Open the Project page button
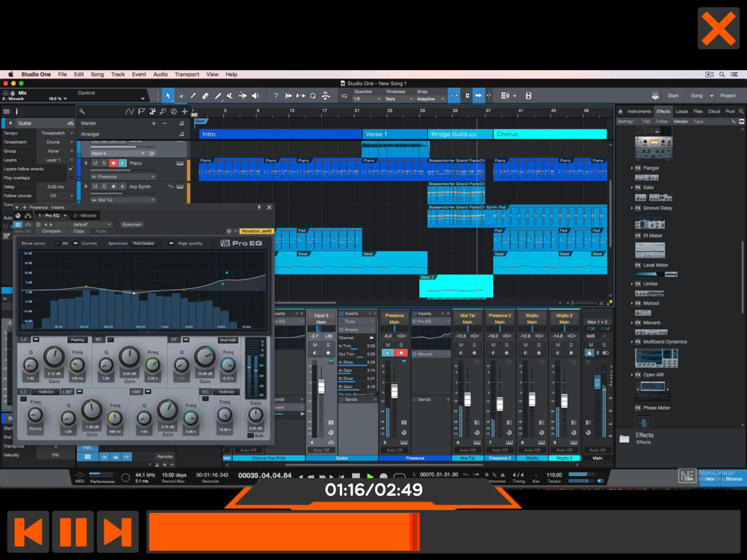The image size is (747, 560). pyautogui.click(x=728, y=96)
